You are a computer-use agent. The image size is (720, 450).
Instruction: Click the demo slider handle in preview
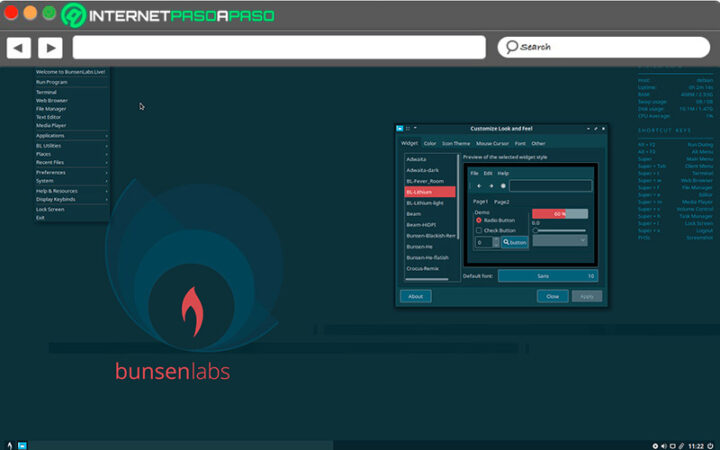pos(536,231)
